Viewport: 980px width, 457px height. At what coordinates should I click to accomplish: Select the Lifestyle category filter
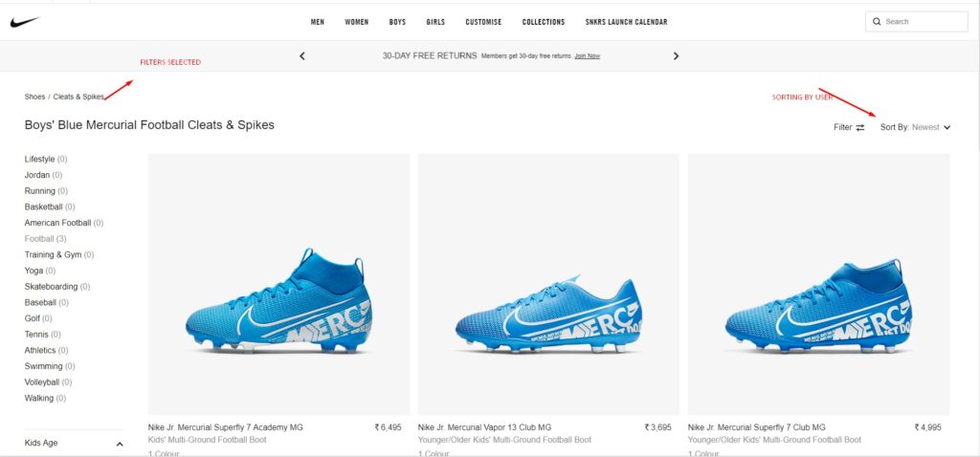(x=40, y=159)
